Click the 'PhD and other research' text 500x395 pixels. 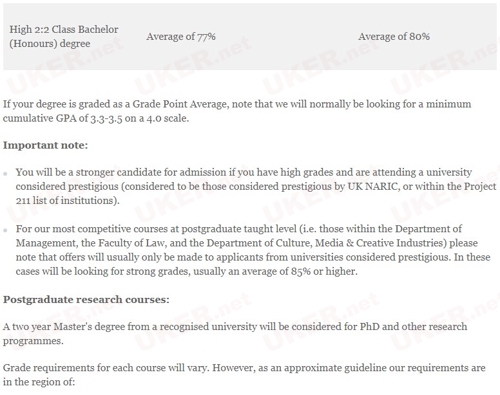pyautogui.click(x=413, y=327)
